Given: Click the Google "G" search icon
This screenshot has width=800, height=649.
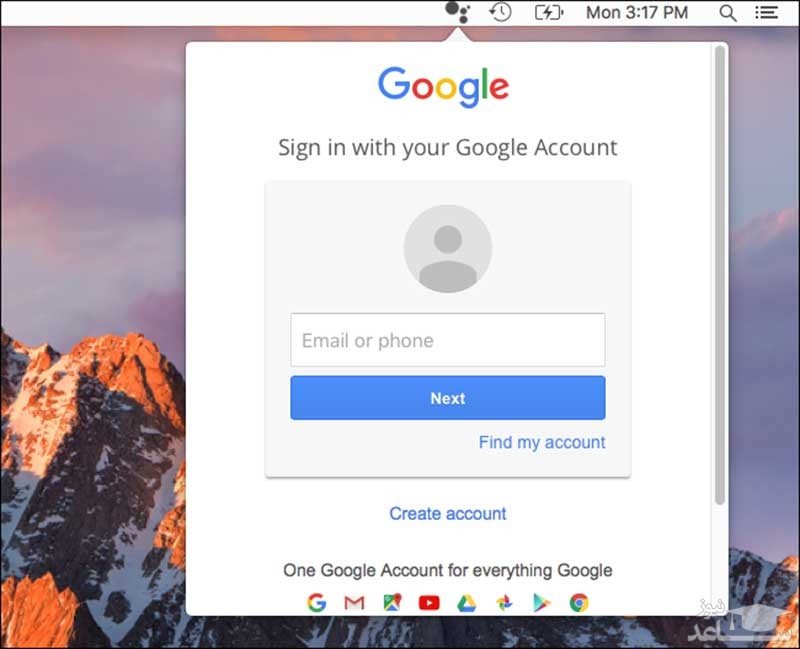Looking at the screenshot, I should 317,603.
